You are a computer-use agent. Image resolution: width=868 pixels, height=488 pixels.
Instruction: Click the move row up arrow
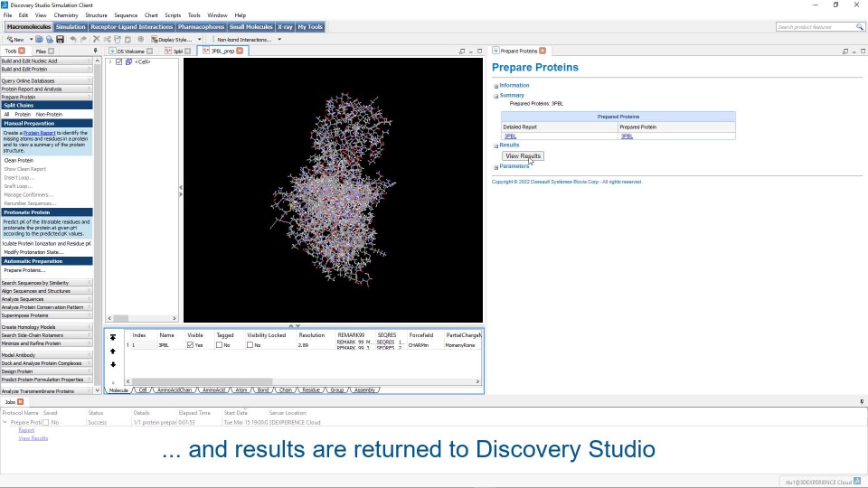[113, 352]
